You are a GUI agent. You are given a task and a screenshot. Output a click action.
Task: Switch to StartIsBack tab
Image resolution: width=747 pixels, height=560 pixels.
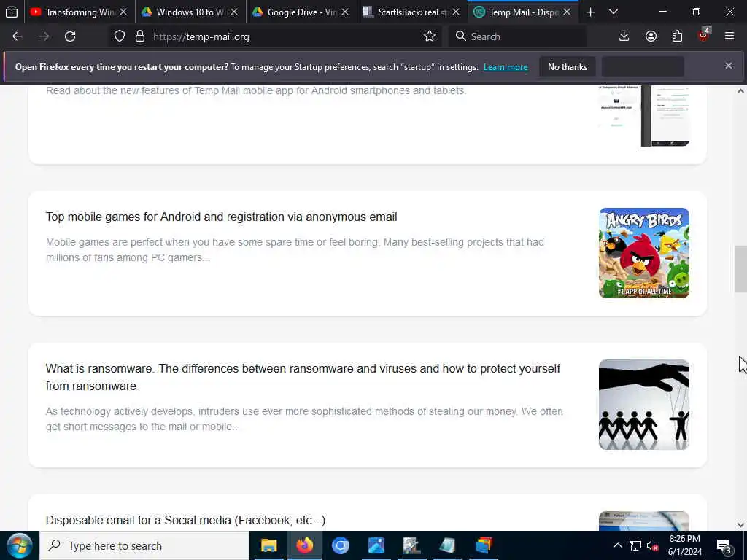pyautogui.click(x=412, y=12)
